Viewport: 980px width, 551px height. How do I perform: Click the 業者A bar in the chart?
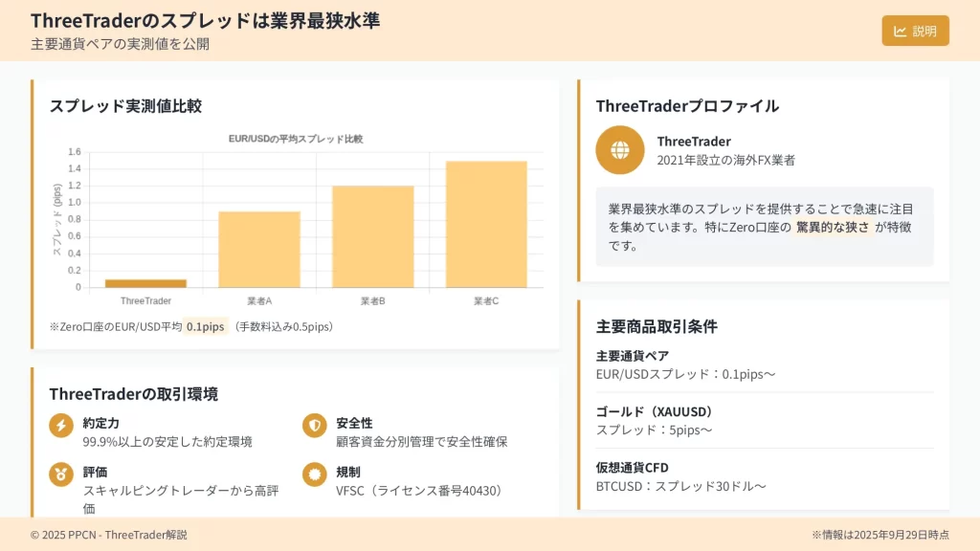point(259,249)
